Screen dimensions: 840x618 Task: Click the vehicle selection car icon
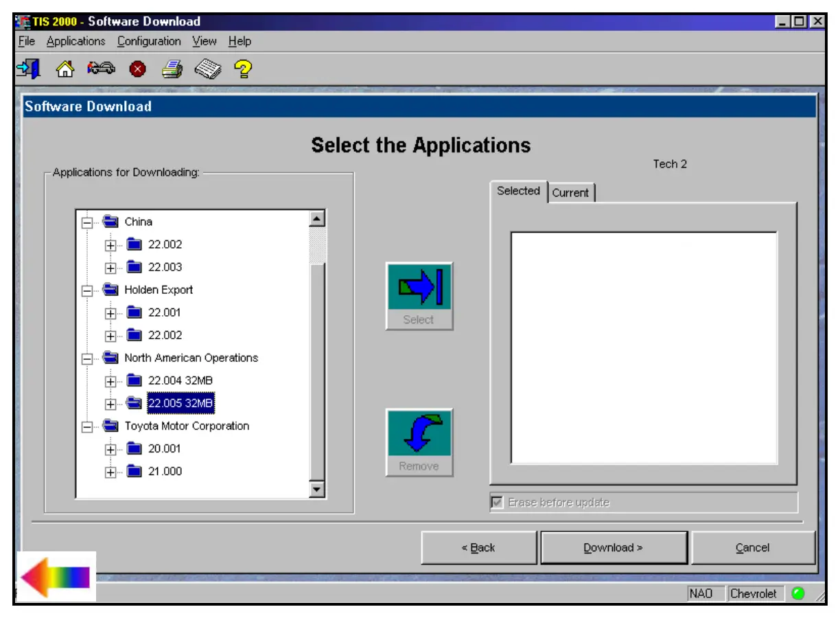(102, 69)
